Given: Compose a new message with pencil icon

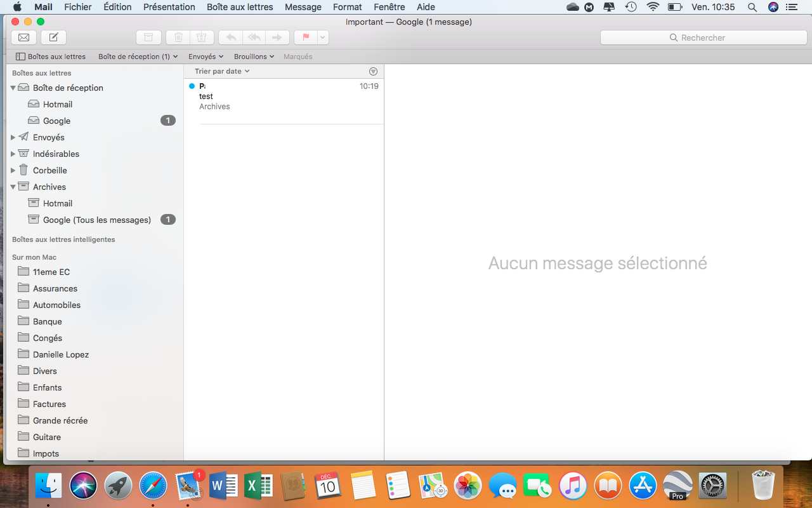Looking at the screenshot, I should pos(54,37).
